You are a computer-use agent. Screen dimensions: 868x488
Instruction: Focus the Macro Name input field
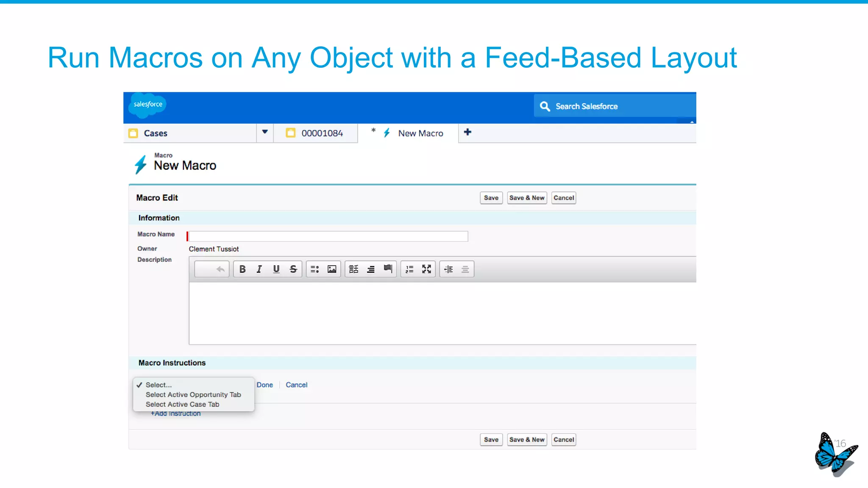(328, 236)
